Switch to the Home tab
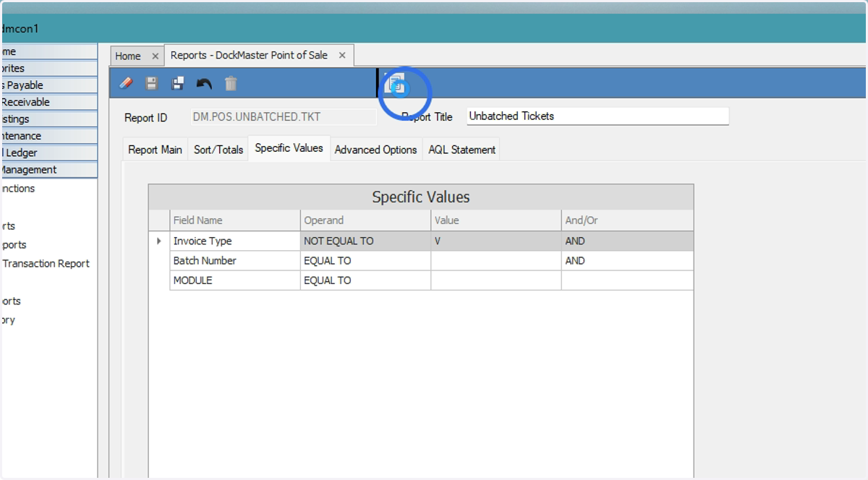Screen dimensions: 868x480 click(x=128, y=56)
